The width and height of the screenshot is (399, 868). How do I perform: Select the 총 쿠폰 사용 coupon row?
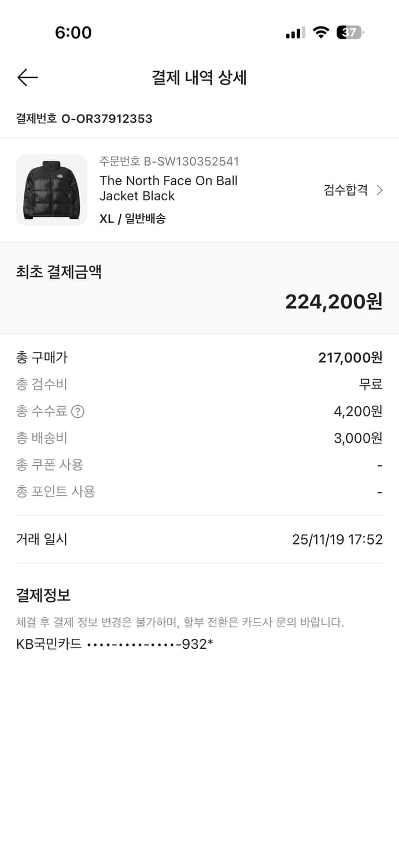(x=199, y=465)
